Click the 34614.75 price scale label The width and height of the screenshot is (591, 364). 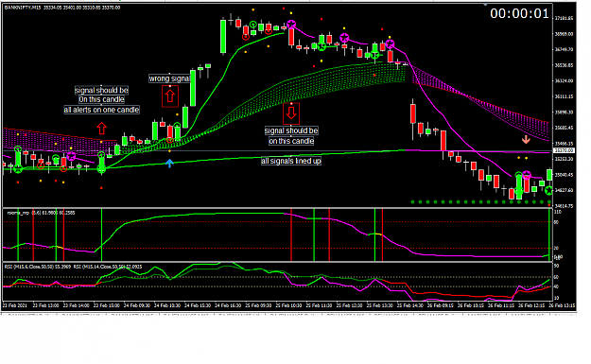pyautogui.click(x=564, y=206)
